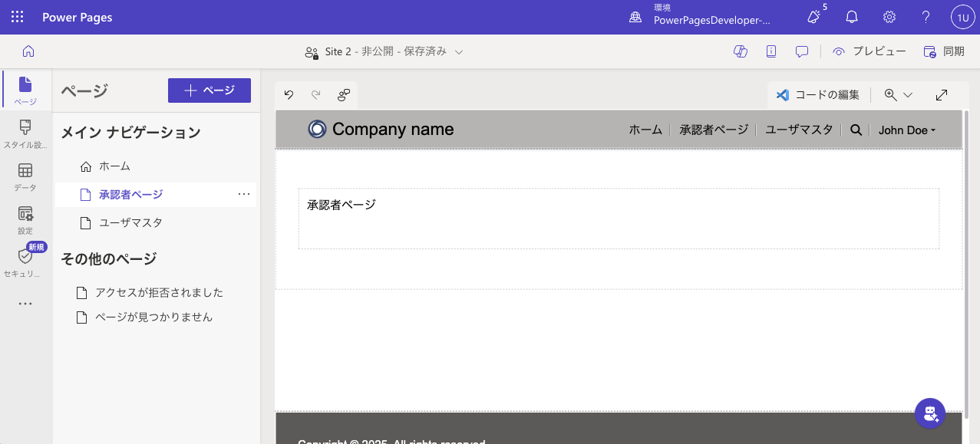Open the floating Copilot chat button
Image resolution: width=980 pixels, height=444 pixels.
(930, 413)
